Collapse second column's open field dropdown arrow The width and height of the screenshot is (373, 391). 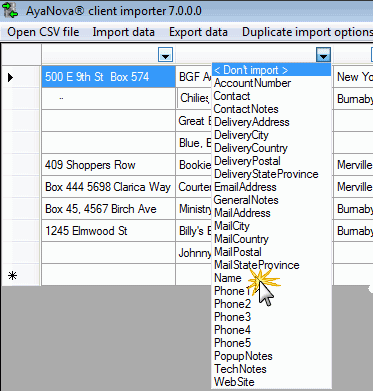(x=323, y=55)
